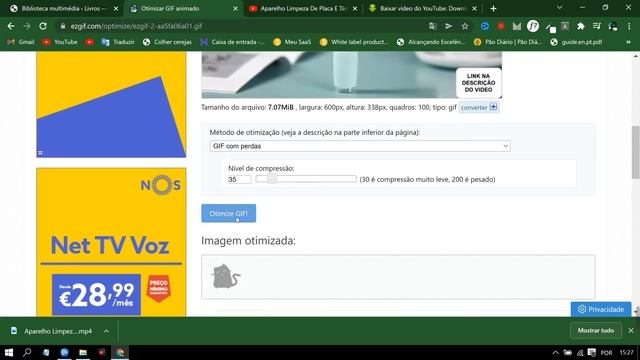The height and width of the screenshot is (360, 640).
Task: Click the Otimize GIF! button
Action: coord(229,213)
